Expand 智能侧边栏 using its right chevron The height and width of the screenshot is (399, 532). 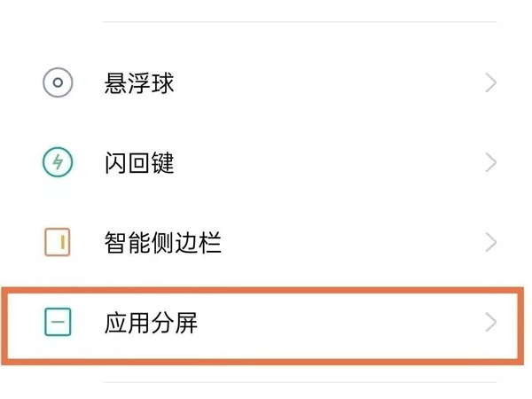coord(491,242)
